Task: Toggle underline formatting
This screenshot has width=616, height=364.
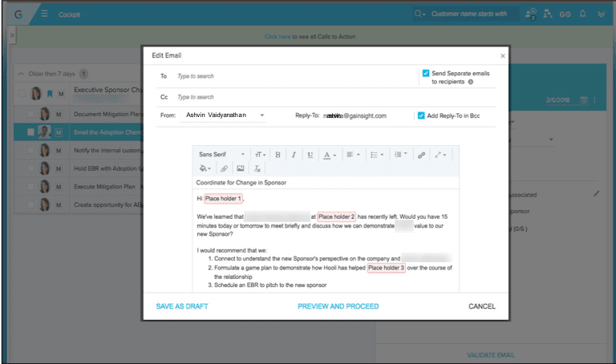Action: pyautogui.click(x=310, y=155)
